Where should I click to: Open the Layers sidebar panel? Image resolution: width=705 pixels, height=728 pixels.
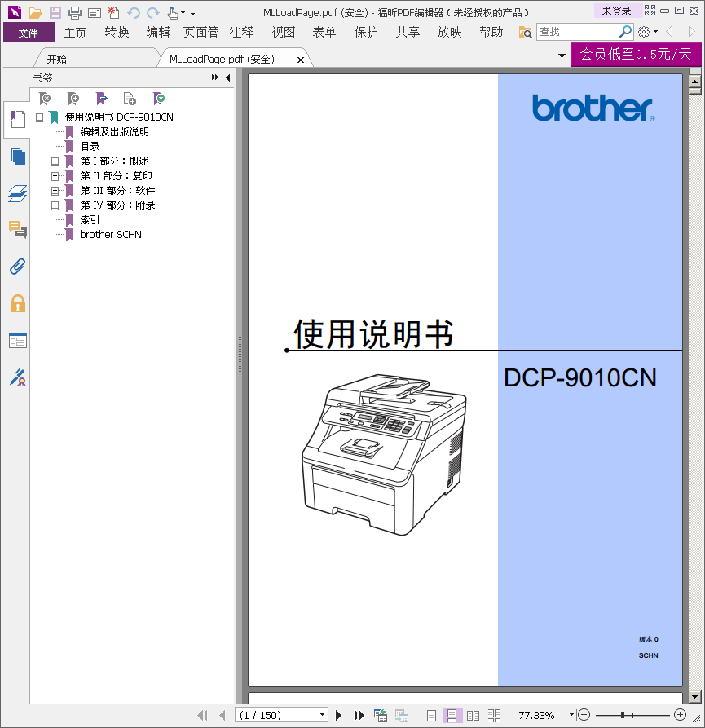tap(18, 193)
